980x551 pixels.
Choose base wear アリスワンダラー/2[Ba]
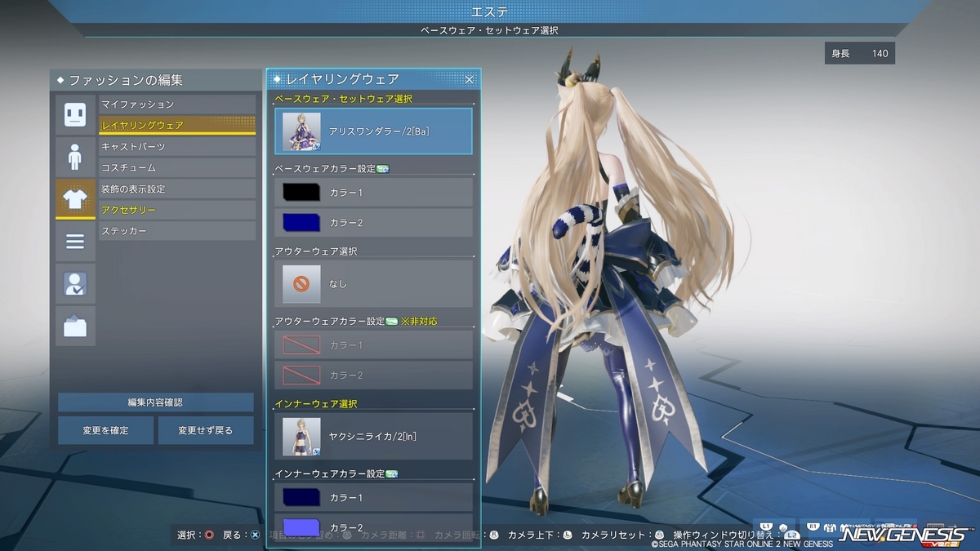[373, 131]
